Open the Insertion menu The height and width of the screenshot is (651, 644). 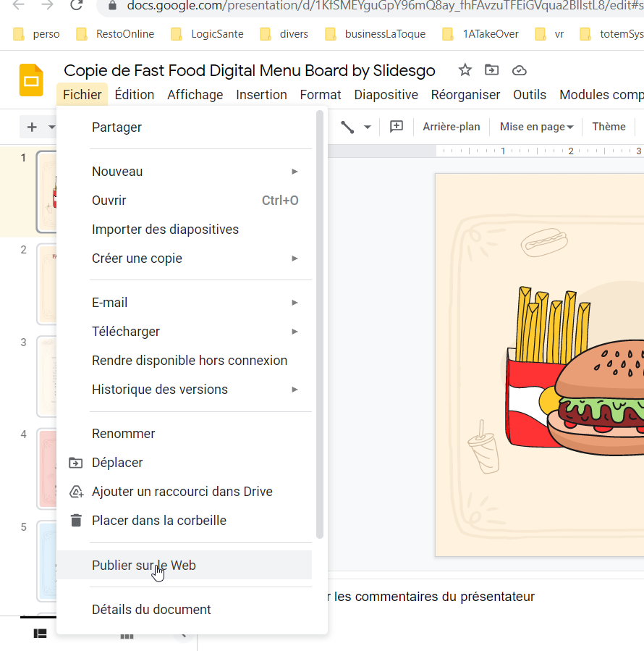pyautogui.click(x=261, y=95)
